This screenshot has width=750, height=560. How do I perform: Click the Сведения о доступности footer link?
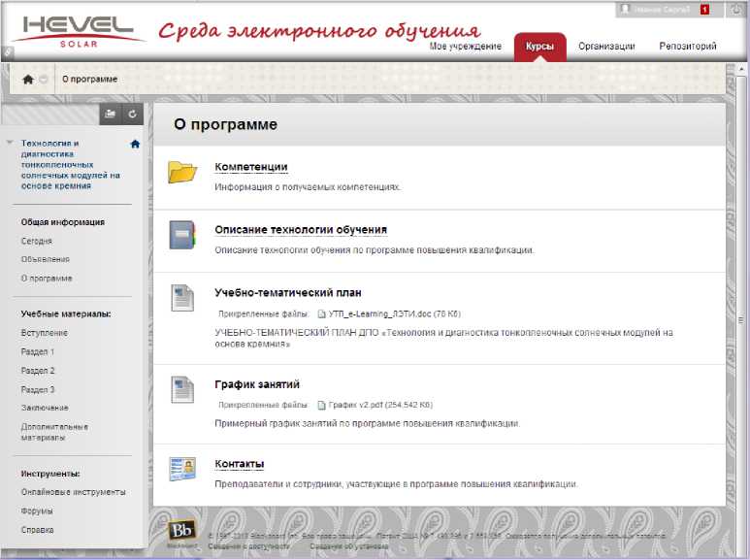tap(248, 546)
